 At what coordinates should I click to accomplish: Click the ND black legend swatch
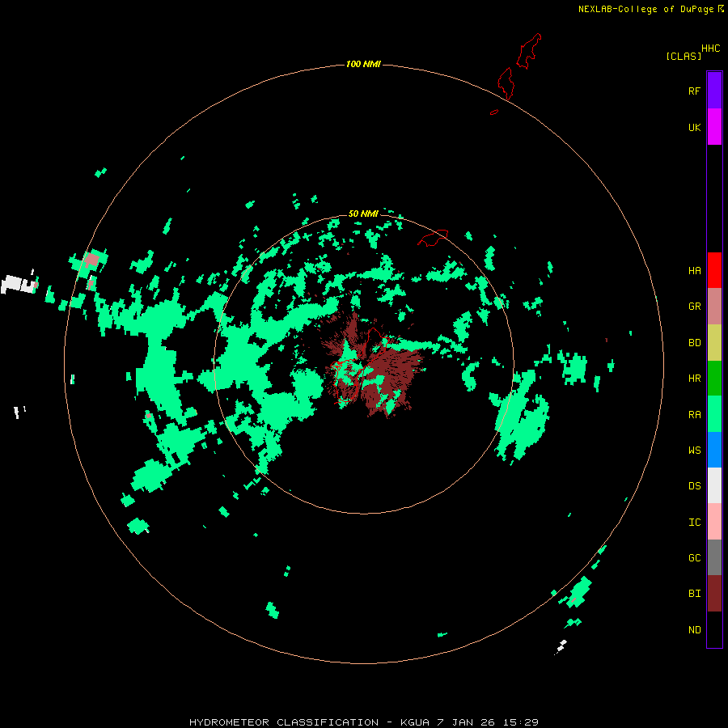point(714,629)
